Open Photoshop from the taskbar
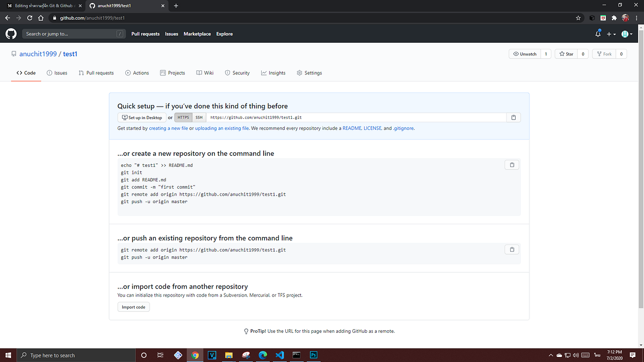The image size is (644, 362). pyautogui.click(x=313, y=355)
